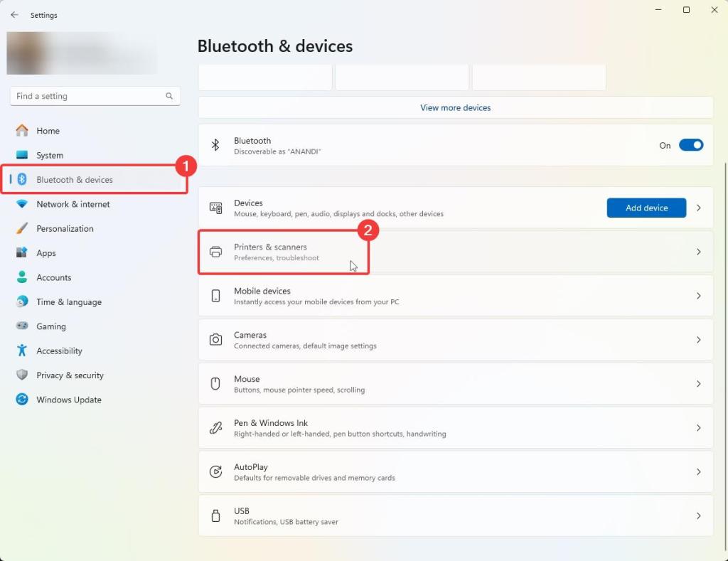Click the Mobile devices phone icon
This screenshot has width=728, height=561.
(x=215, y=296)
